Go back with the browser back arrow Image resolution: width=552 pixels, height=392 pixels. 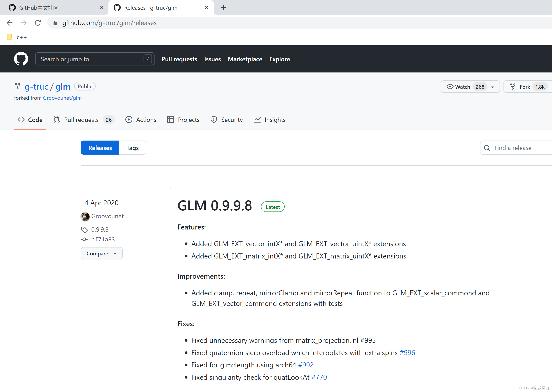click(10, 23)
